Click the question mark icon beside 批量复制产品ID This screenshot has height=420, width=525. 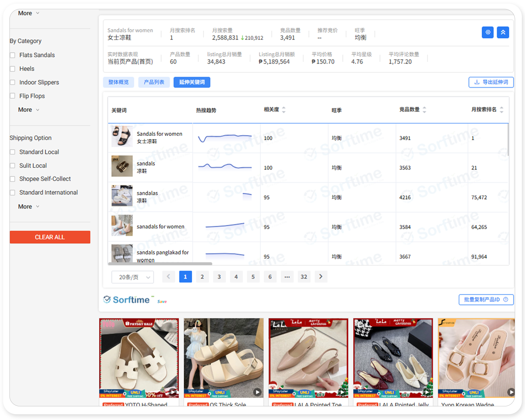tap(506, 300)
